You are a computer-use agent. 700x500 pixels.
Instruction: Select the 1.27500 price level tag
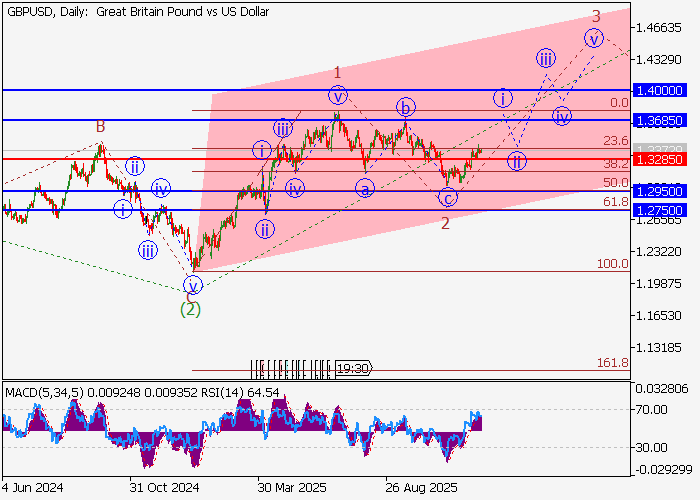click(x=664, y=210)
